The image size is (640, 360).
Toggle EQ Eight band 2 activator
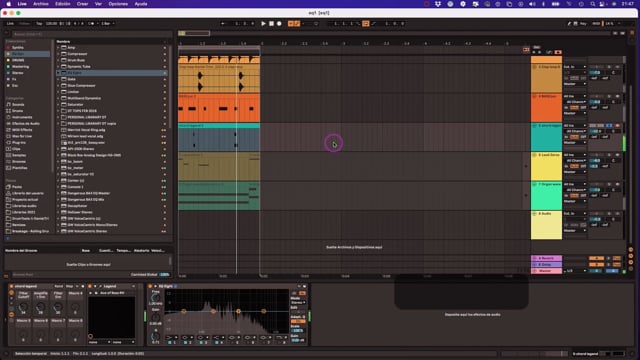185,342
